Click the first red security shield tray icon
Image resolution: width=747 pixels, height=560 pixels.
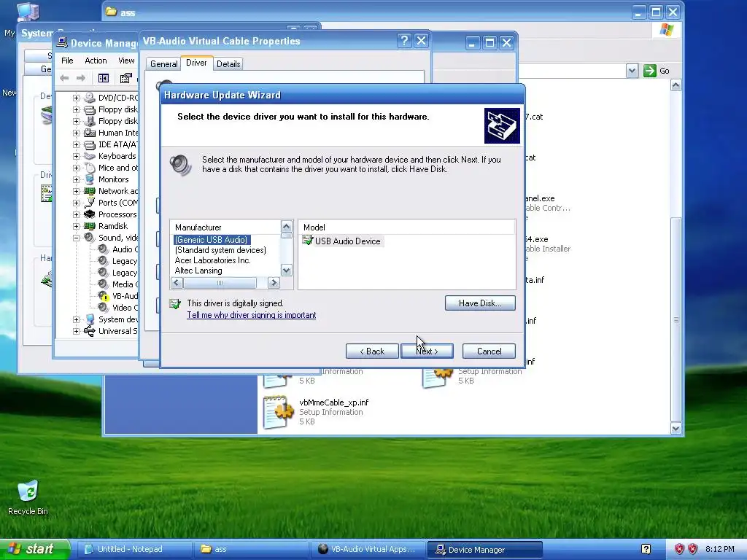click(x=679, y=549)
